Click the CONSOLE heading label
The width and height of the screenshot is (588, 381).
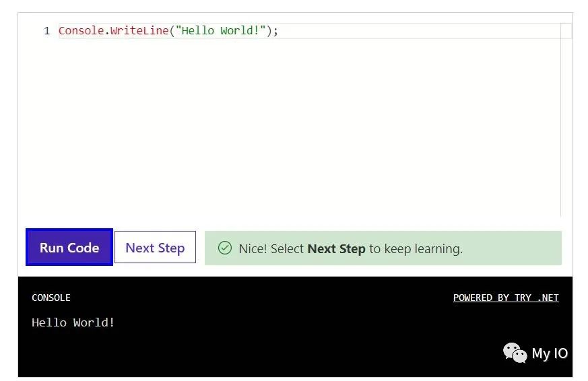point(51,298)
